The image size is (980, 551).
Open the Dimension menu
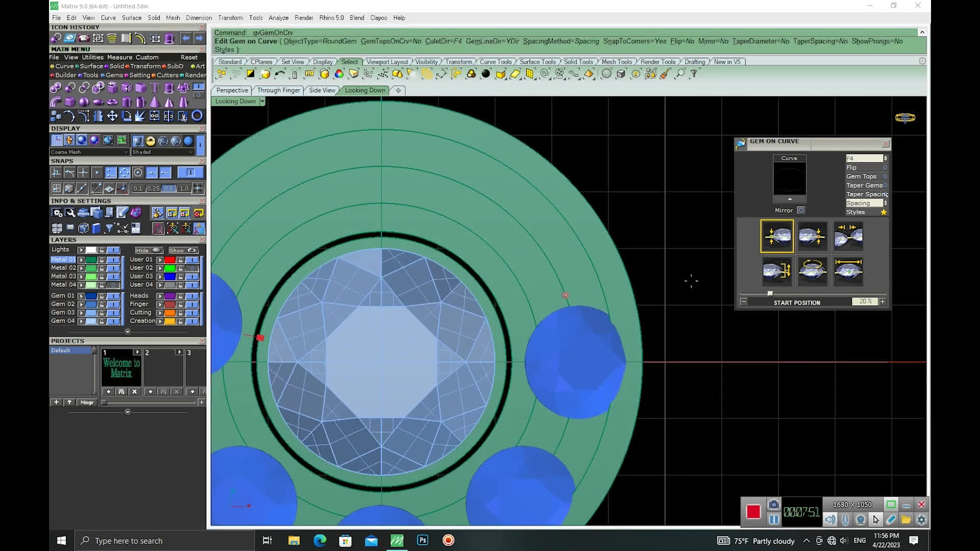tap(199, 18)
